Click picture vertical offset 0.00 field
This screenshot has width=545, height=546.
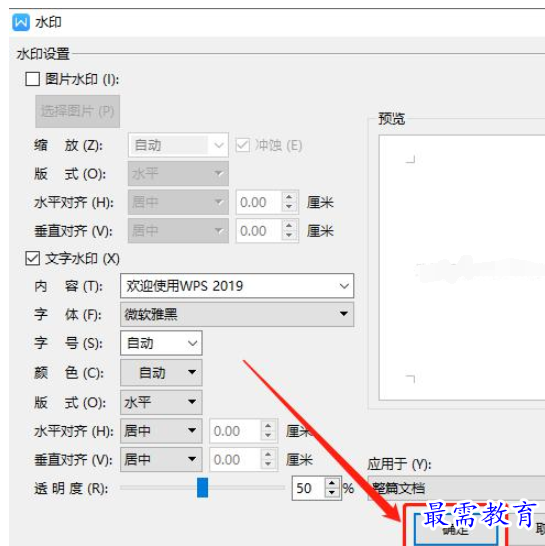point(259,231)
